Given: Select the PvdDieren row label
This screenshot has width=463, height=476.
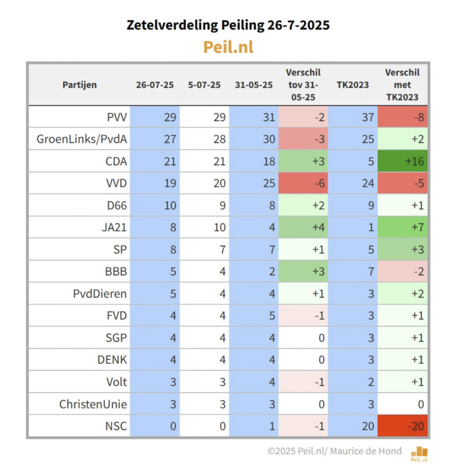Looking at the screenshot, I should 100,294.
